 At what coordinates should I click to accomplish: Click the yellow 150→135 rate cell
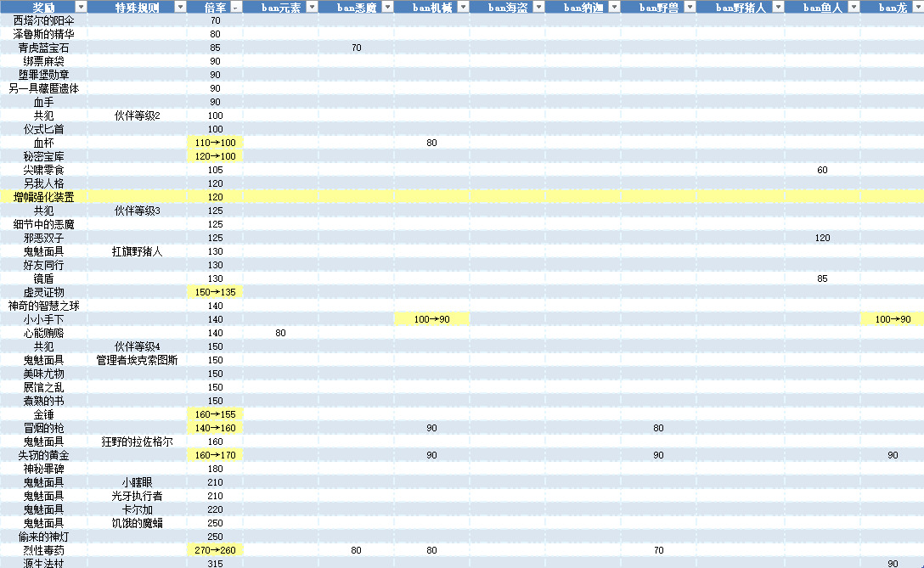(x=215, y=292)
